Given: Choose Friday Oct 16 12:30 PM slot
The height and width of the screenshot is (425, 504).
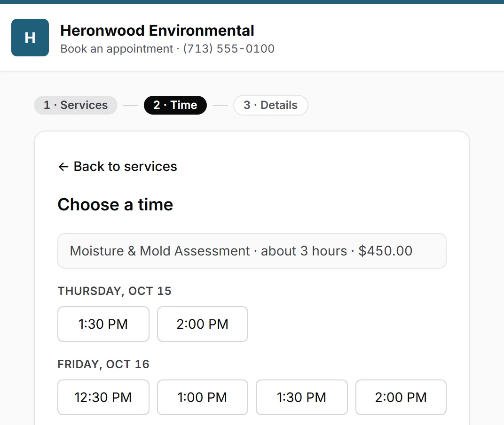Looking at the screenshot, I should click(x=103, y=397).
